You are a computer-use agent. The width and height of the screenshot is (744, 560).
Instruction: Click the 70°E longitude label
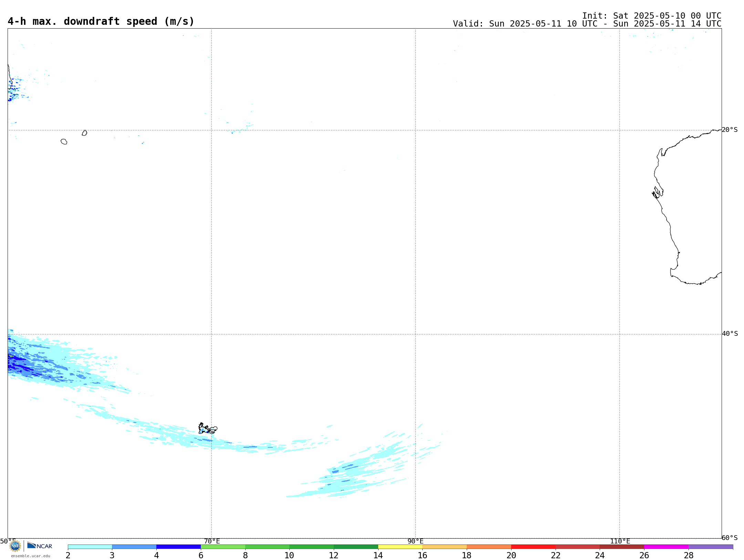tap(212, 541)
